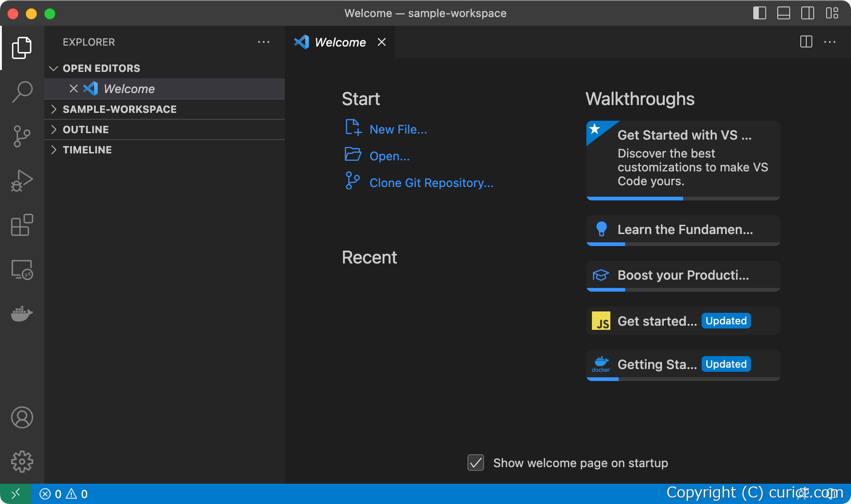Open the Explorer more actions menu

point(264,42)
